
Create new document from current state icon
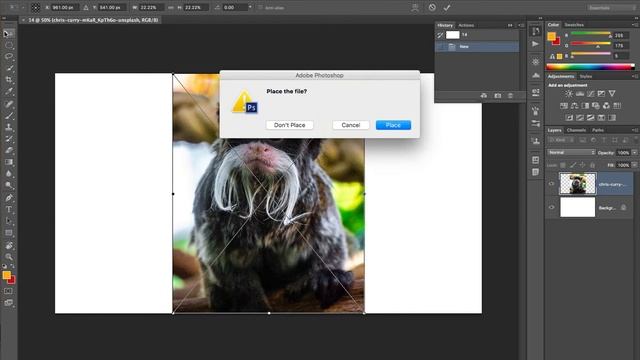(x=484, y=96)
